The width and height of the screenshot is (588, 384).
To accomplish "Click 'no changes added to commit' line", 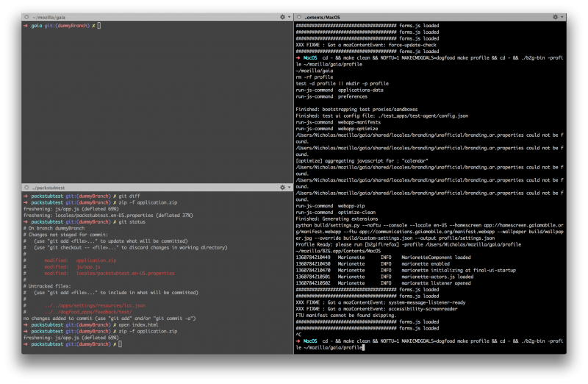I will coord(110,318).
